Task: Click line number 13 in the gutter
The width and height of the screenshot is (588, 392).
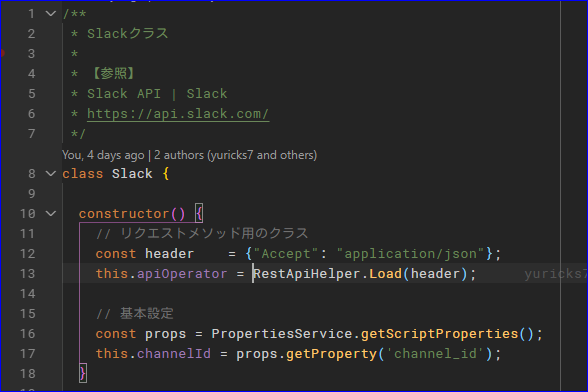Action: point(27,274)
